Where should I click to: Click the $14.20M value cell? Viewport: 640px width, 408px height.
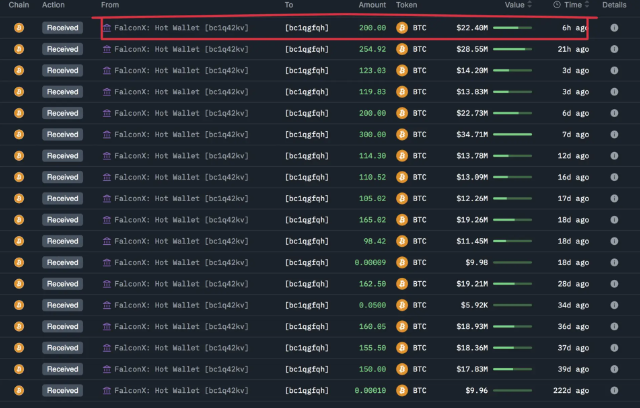pyautogui.click(x=472, y=70)
